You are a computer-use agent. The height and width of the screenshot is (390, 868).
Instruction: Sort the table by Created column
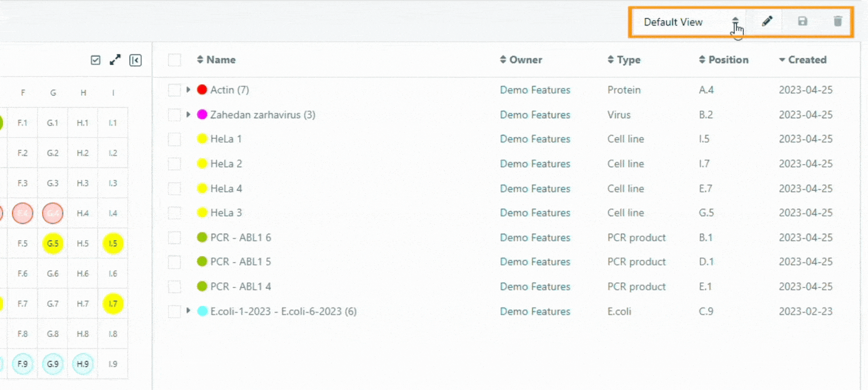tap(802, 60)
